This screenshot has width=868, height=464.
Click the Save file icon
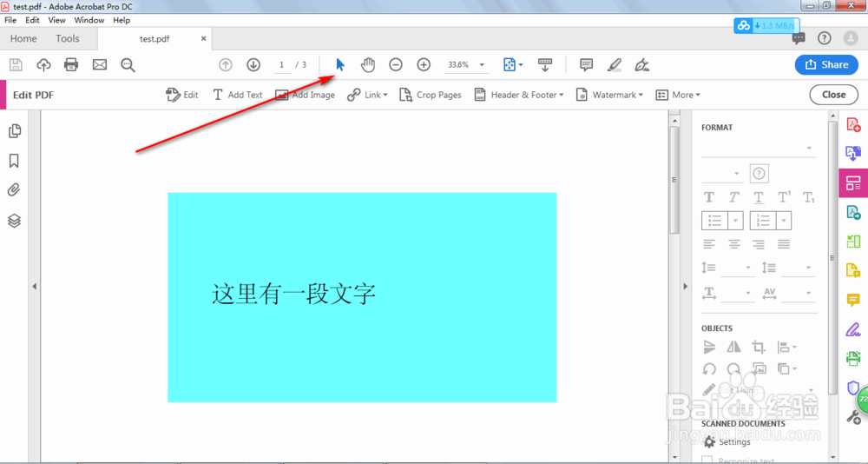point(16,65)
